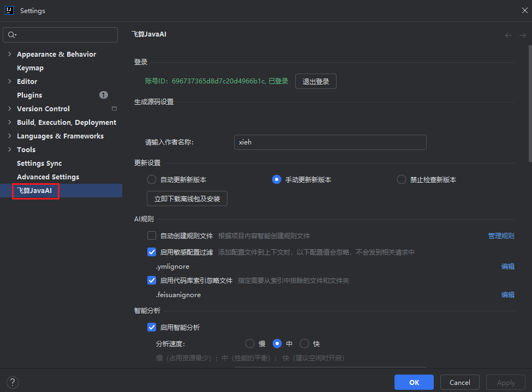
Task: Click the Plugins update badge
Action: click(x=103, y=95)
